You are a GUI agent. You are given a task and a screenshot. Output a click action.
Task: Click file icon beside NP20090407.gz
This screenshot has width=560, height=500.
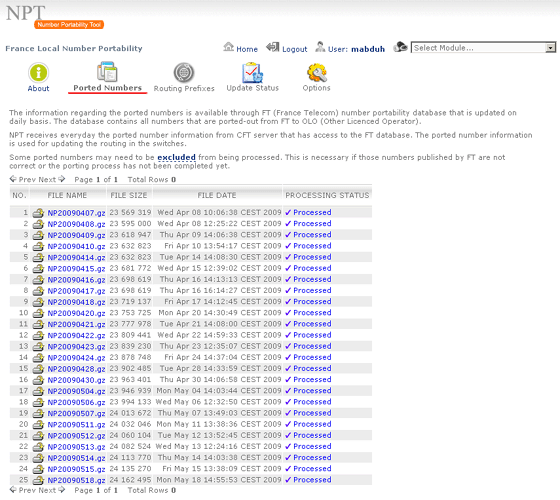pyautogui.click(x=38, y=213)
